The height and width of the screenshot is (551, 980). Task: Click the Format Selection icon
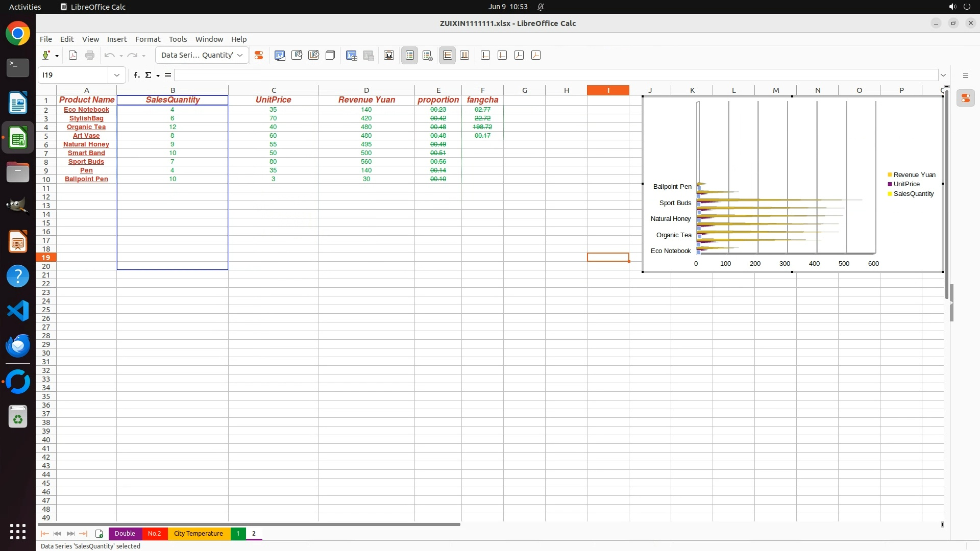[259, 55]
